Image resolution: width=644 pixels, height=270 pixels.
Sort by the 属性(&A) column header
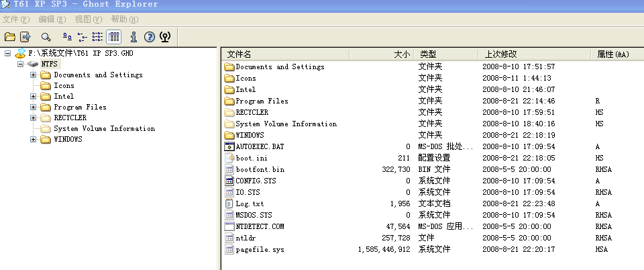point(617,54)
